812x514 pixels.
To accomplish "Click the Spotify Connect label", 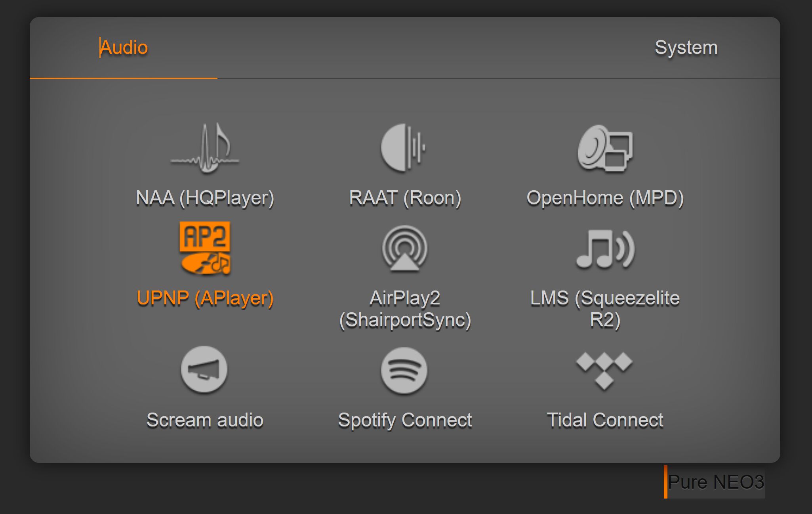I will [405, 420].
